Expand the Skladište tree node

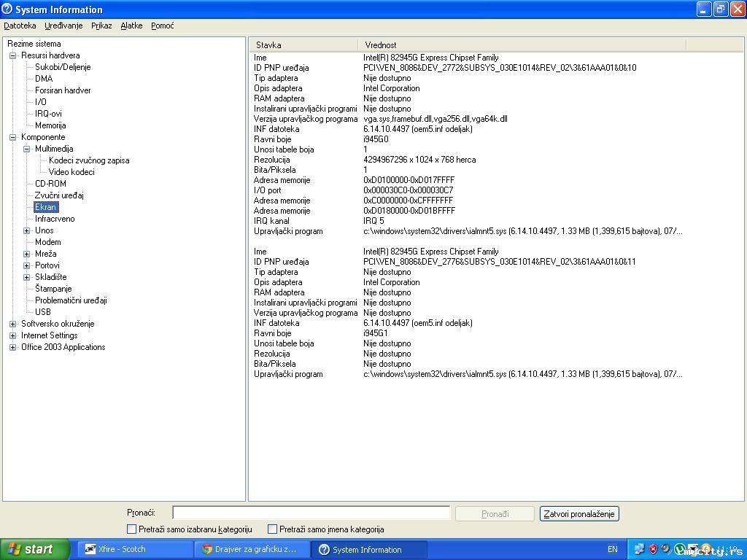[27, 277]
